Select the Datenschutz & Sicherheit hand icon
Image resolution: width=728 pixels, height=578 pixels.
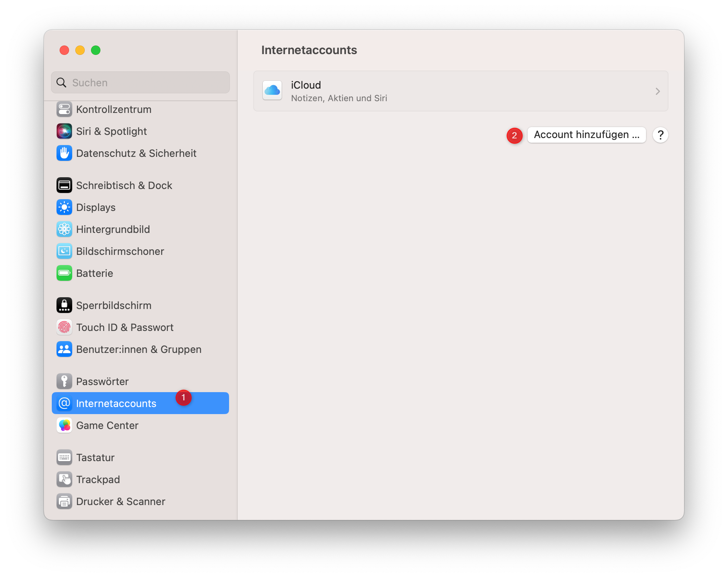[64, 153]
